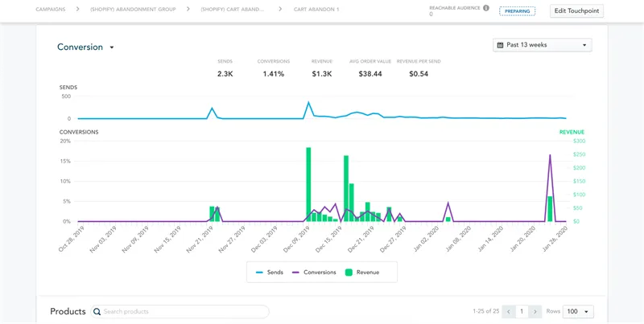Expand the Conversion chart type dropdown
This screenshot has width=644, height=324.
[85, 47]
